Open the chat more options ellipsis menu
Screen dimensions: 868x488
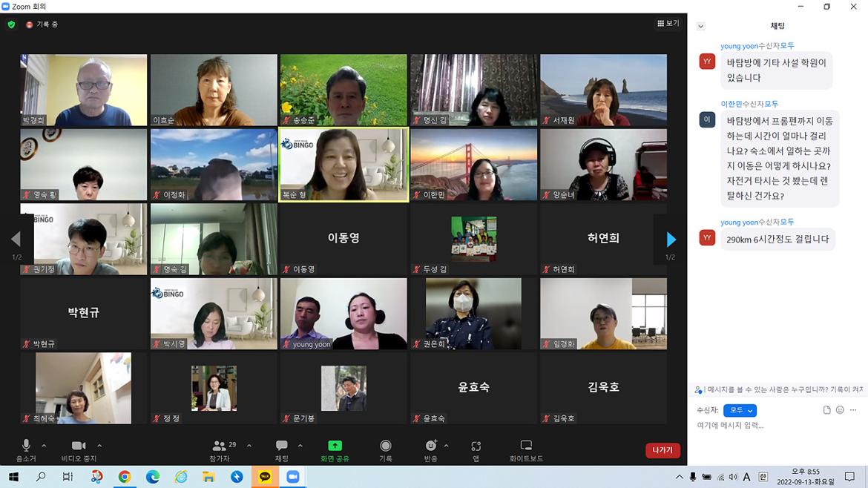(853, 410)
